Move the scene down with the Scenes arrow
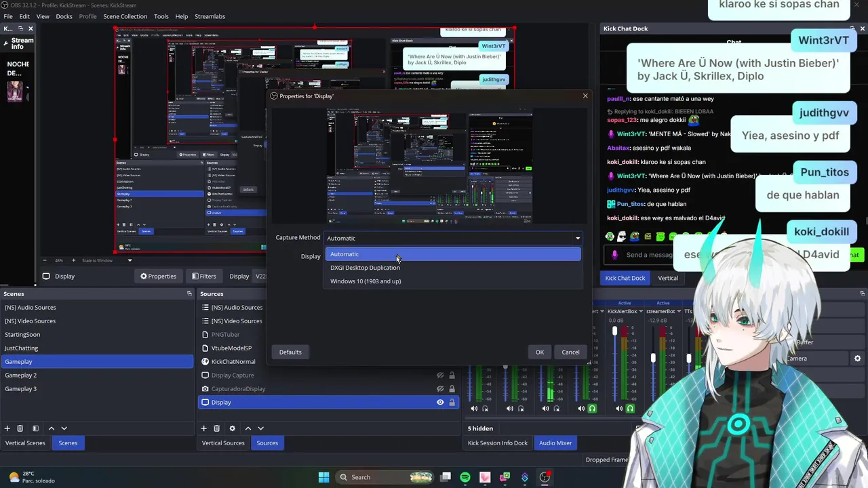 tap(64, 428)
